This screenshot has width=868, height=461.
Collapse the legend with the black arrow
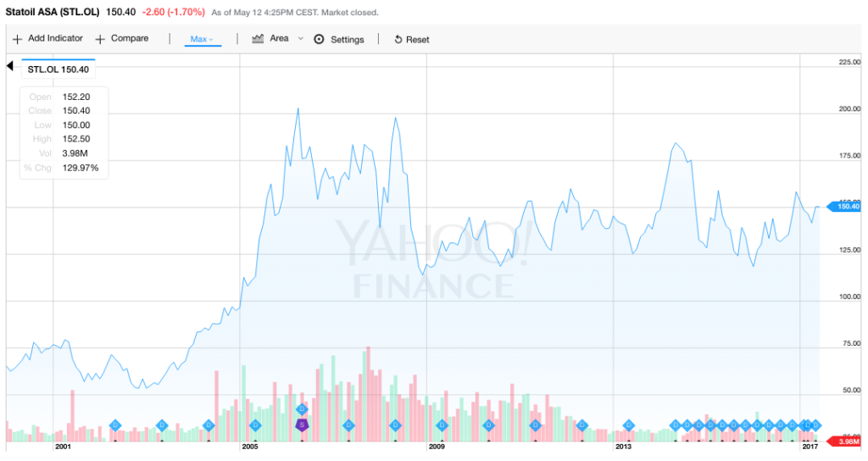(x=9, y=66)
